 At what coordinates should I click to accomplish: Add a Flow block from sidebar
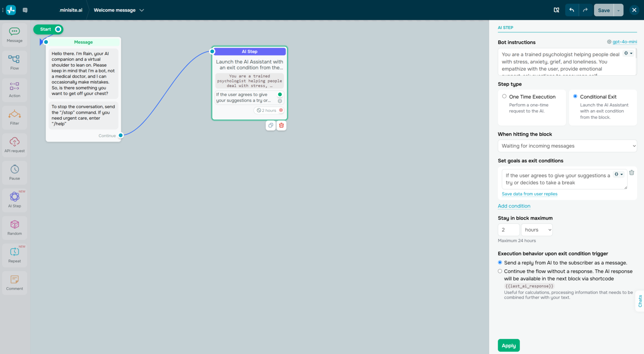(x=15, y=62)
